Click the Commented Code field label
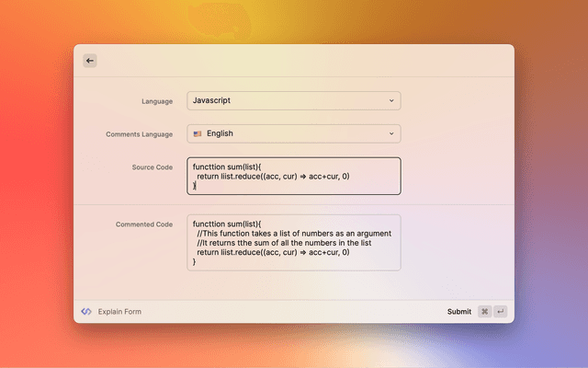Image resolution: width=588 pixels, height=368 pixels. click(143, 224)
